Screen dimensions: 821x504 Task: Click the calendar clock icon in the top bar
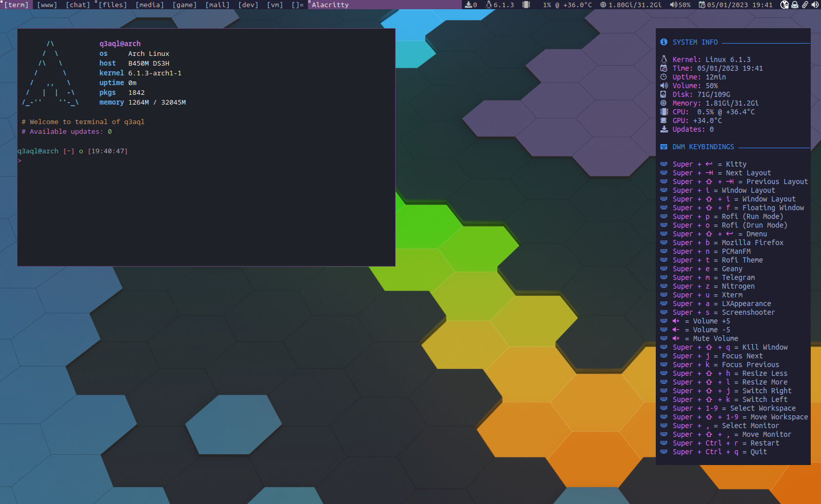[x=702, y=5]
